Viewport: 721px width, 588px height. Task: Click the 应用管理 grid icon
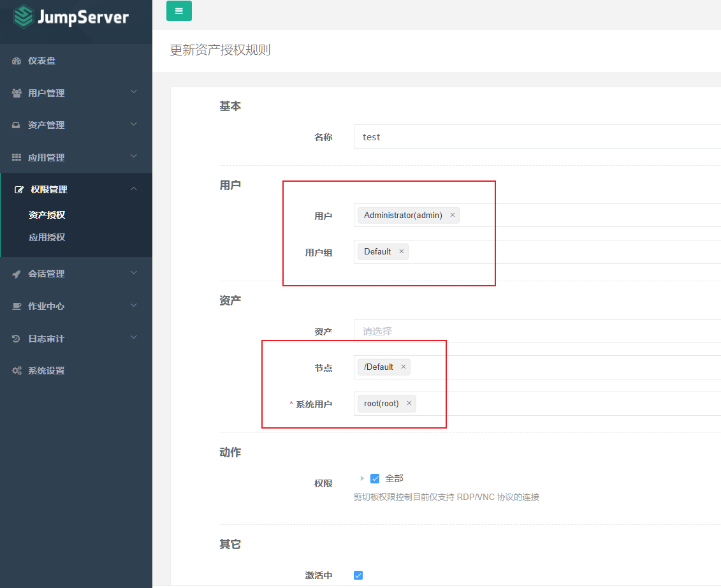point(17,158)
